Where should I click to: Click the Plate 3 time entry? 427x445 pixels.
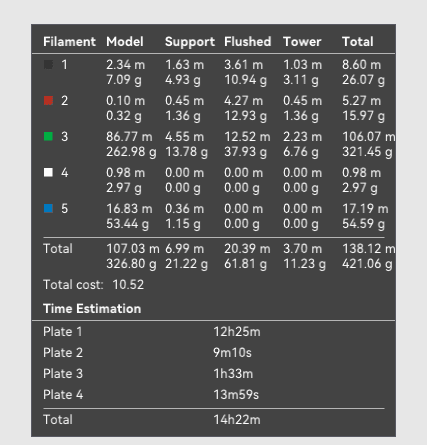coord(233,374)
